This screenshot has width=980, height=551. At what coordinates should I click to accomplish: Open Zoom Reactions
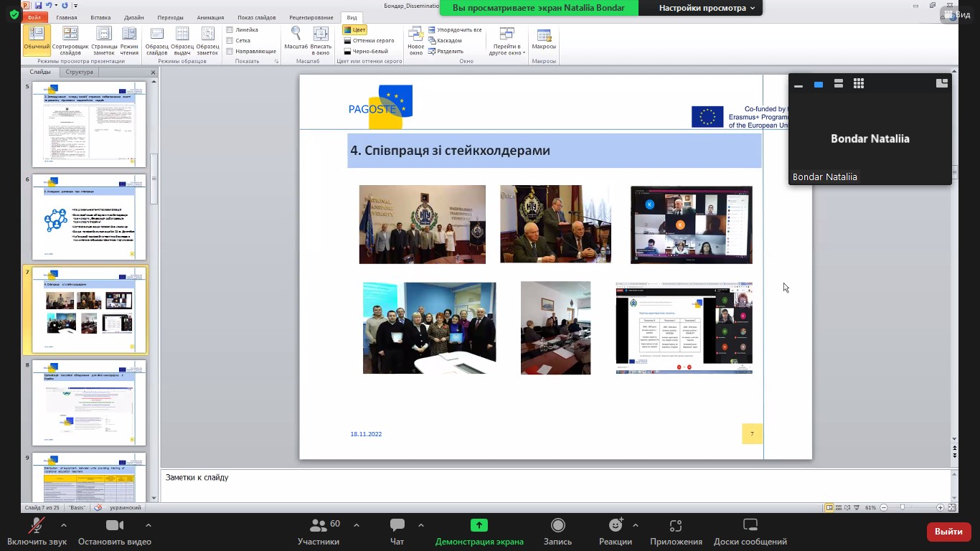click(x=615, y=532)
